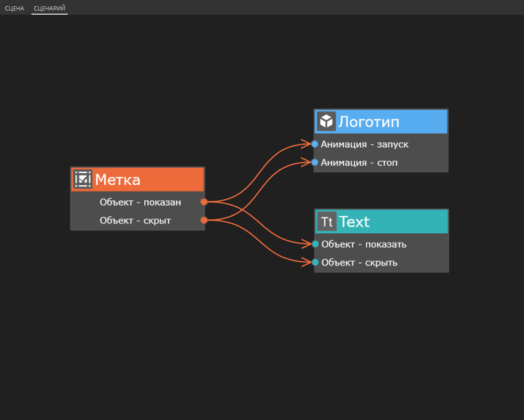This screenshot has height=420, width=524.
Task: Click the blue input port of Анимация - запуск
Action: coord(314,144)
